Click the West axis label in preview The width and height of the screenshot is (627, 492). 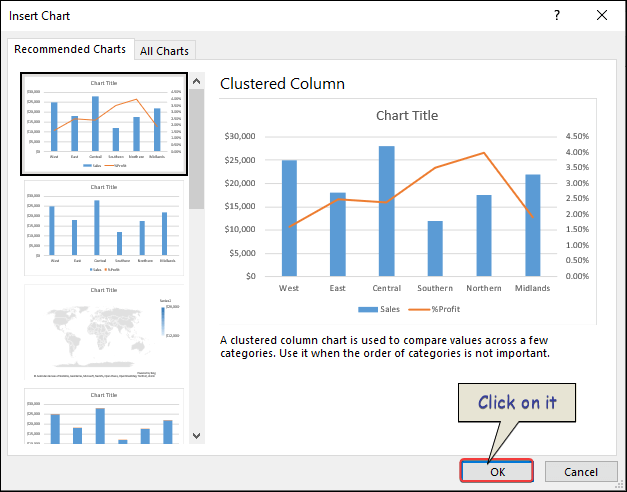pos(289,288)
